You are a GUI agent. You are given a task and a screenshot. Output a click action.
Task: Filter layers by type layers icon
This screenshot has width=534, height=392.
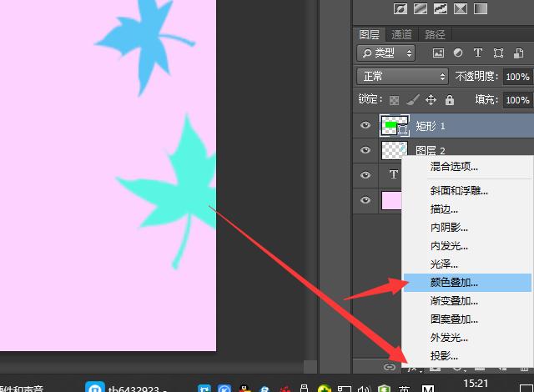pyautogui.click(x=478, y=53)
